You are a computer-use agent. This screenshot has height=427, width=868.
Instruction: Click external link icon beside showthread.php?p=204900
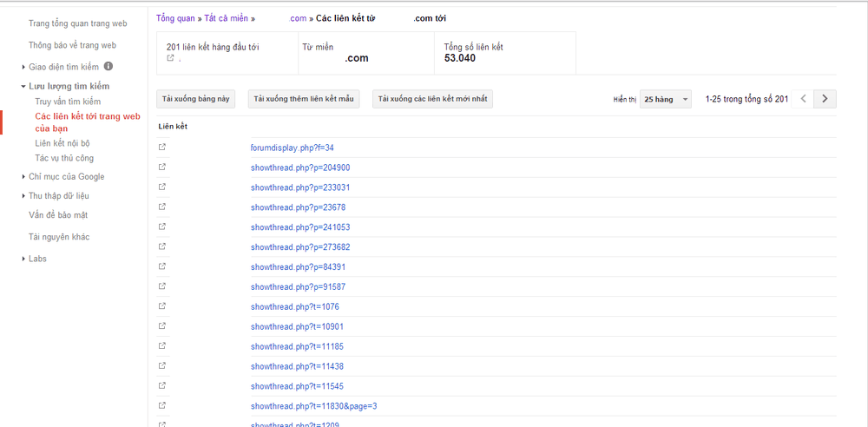(x=162, y=168)
